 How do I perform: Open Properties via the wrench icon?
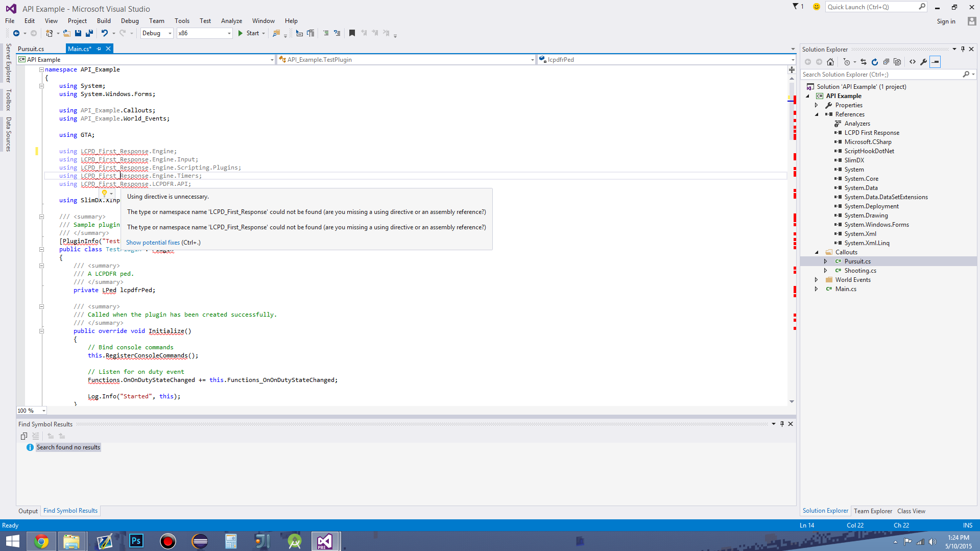pyautogui.click(x=924, y=62)
